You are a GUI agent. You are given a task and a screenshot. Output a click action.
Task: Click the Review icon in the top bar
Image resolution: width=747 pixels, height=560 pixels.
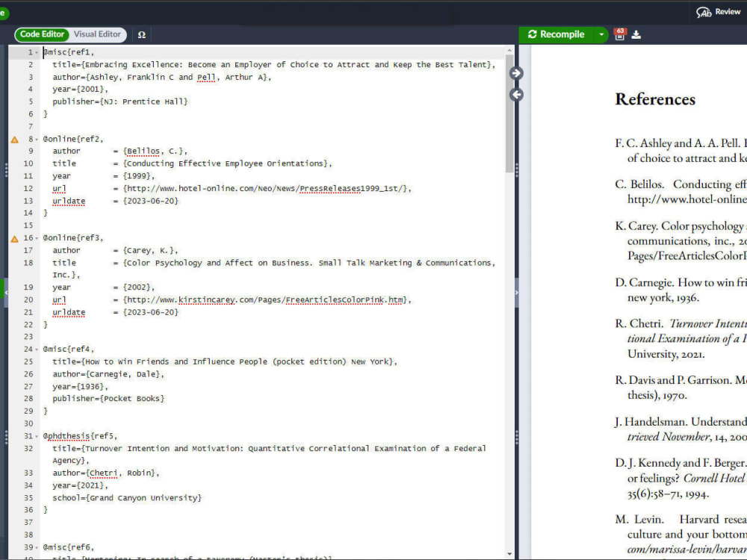pyautogui.click(x=705, y=12)
